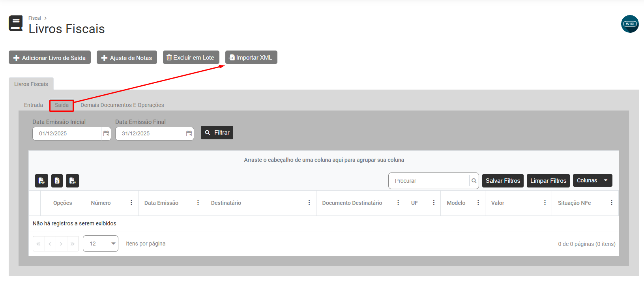Switch to Saída tab
Viewport: 644px width, 283px height.
[x=62, y=105]
